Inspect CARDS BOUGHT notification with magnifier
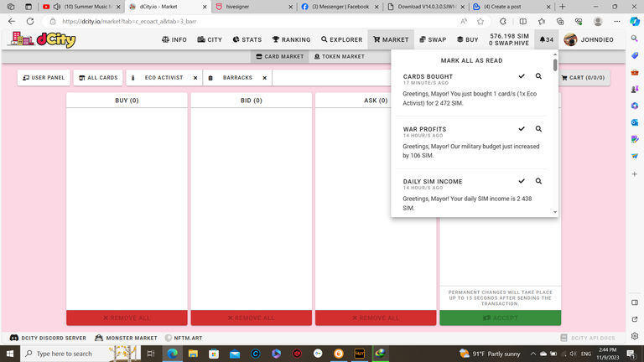 tap(538, 76)
